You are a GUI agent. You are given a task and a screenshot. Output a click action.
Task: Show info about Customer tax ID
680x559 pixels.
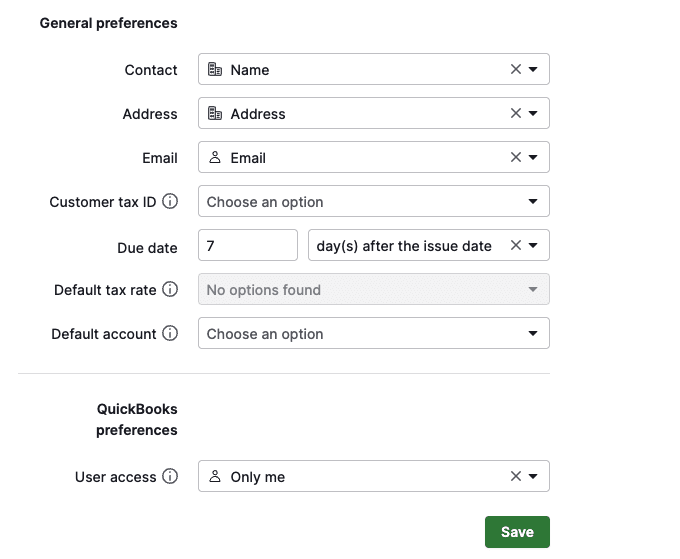click(170, 201)
